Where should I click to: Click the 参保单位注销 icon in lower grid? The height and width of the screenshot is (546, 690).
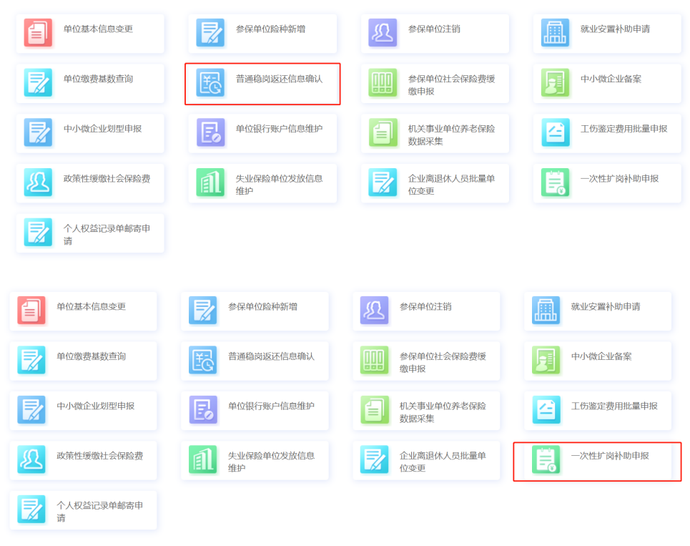point(374,310)
